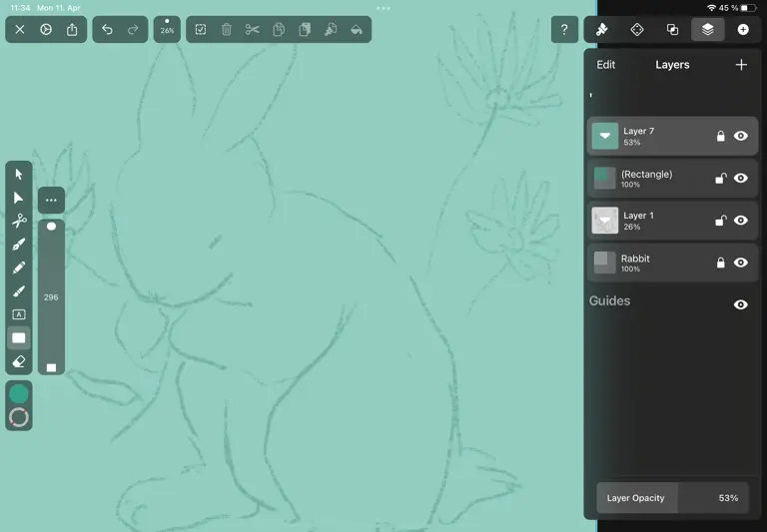The height and width of the screenshot is (532, 767).
Task: Unlock the Rabbit layer
Action: pyautogui.click(x=720, y=263)
